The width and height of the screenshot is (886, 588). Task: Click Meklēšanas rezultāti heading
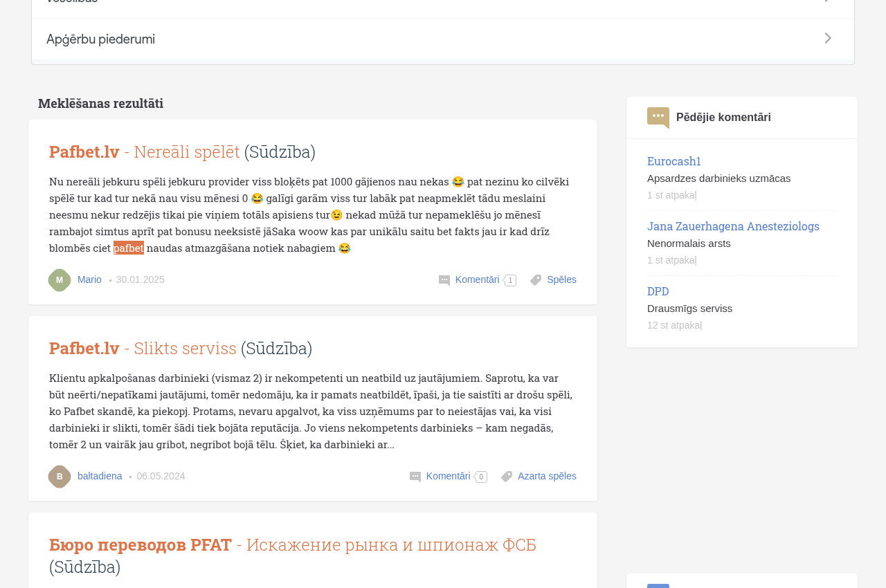point(101,103)
